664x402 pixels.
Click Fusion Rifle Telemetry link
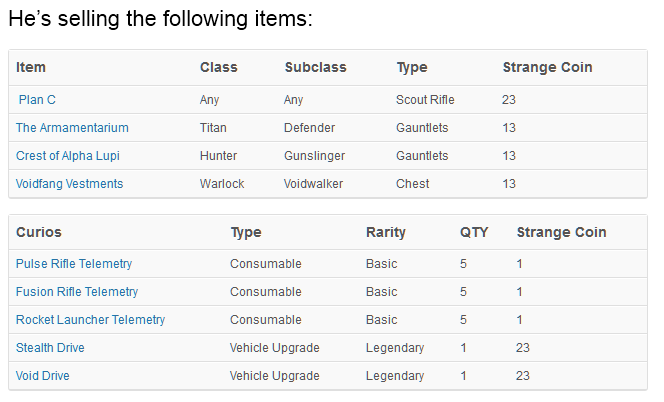point(77,292)
